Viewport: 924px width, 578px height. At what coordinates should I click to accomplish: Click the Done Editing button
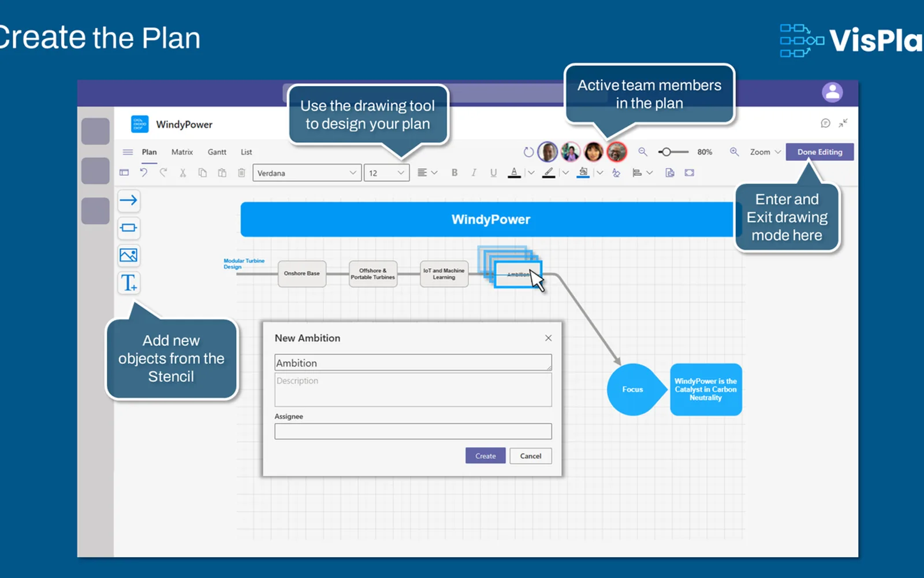(x=819, y=152)
